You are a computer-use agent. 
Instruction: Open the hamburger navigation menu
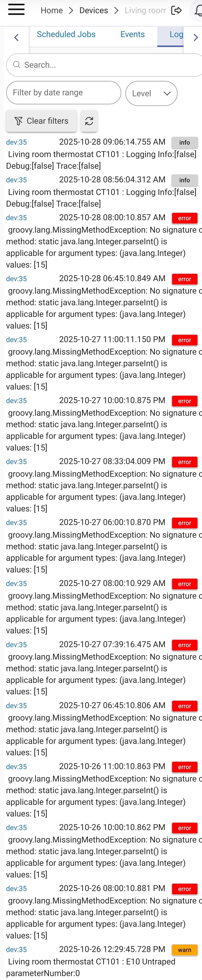point(16,10)
